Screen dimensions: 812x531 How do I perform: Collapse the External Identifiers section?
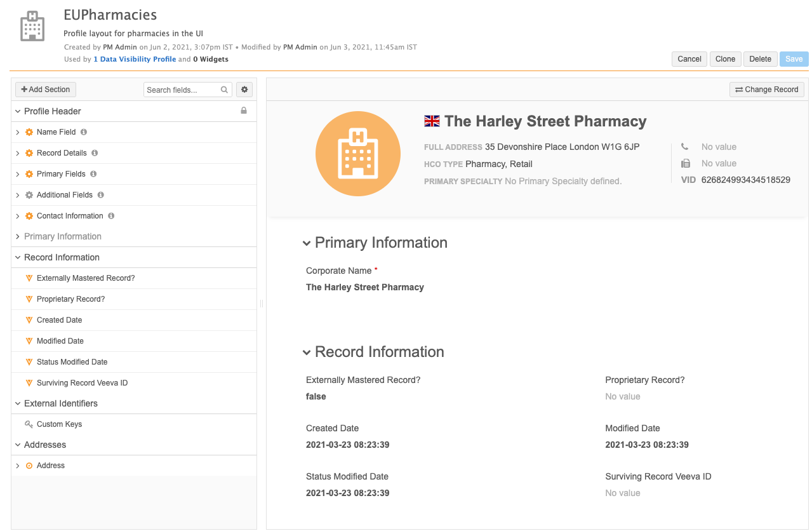[x=18, y=403]
